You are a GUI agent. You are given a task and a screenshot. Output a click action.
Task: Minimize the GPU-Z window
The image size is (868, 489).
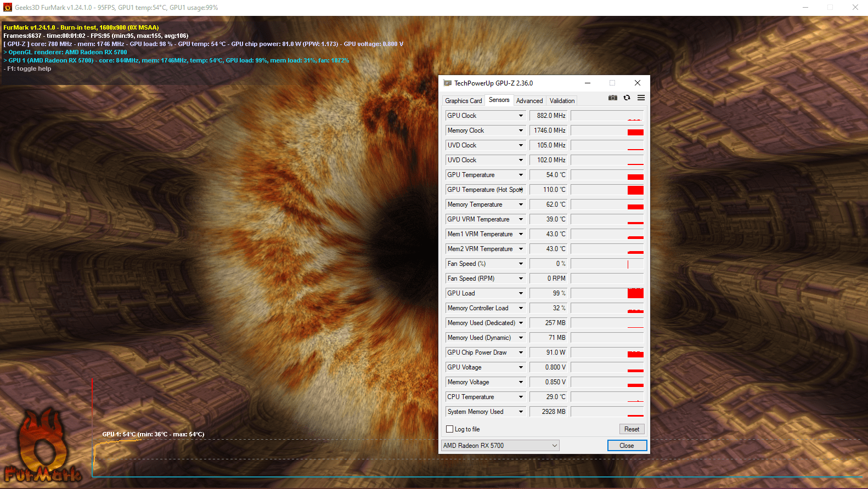pos(588,83)
